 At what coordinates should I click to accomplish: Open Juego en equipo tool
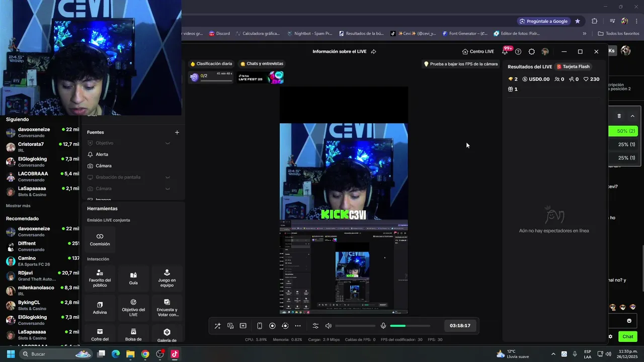click(167, 279)
